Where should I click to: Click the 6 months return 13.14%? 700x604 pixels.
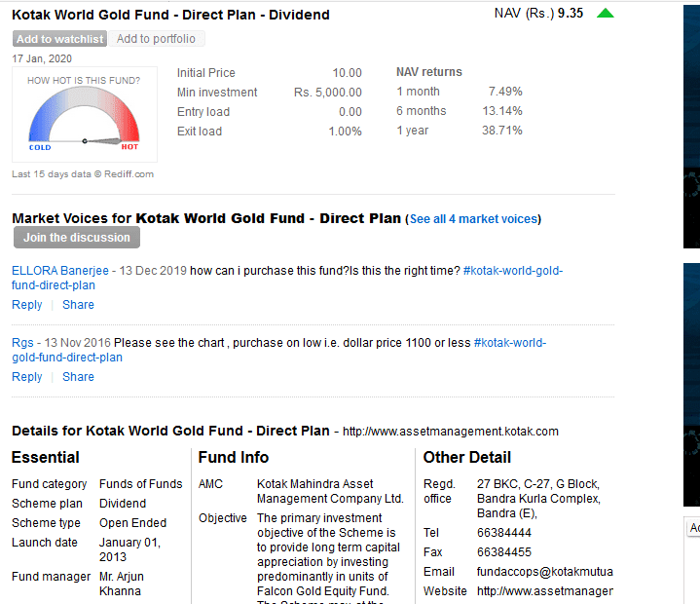point(502,111)
